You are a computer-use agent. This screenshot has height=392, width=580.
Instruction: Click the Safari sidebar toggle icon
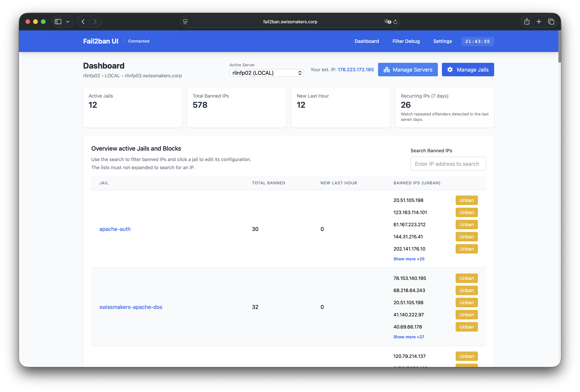pyautogui.click(x=58, y=22)
